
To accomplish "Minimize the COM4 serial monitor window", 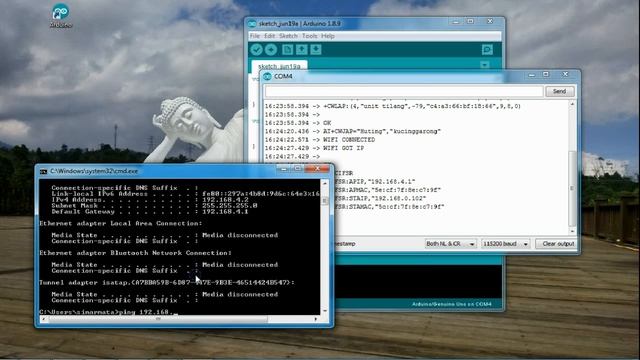I will [x=531, y=75].
